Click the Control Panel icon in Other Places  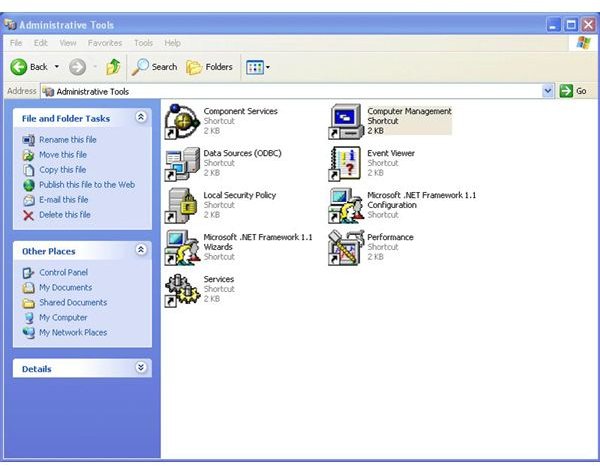(x=29, y=273)
